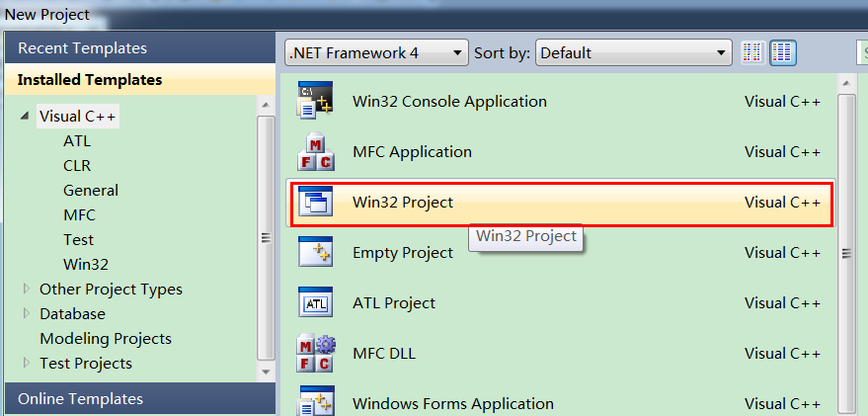Open the Sort by Default dropdown
Viewport: 868px width, 416px height.
point(634,53)
